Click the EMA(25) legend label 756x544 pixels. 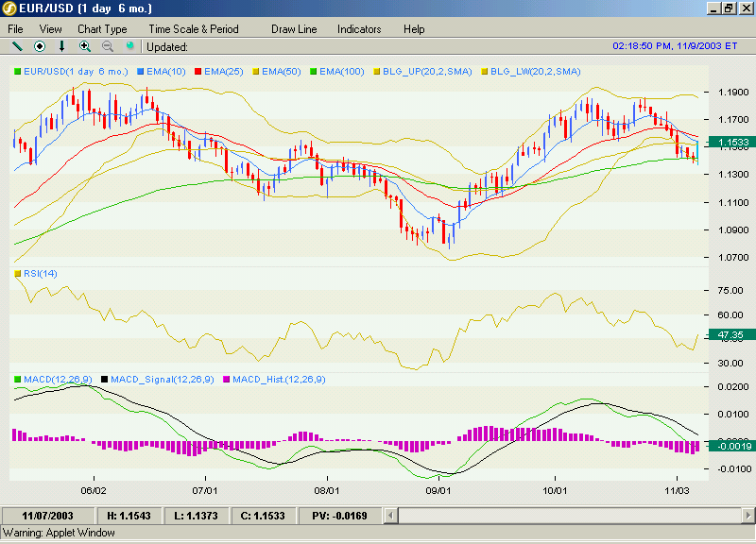tap(224, 72)
